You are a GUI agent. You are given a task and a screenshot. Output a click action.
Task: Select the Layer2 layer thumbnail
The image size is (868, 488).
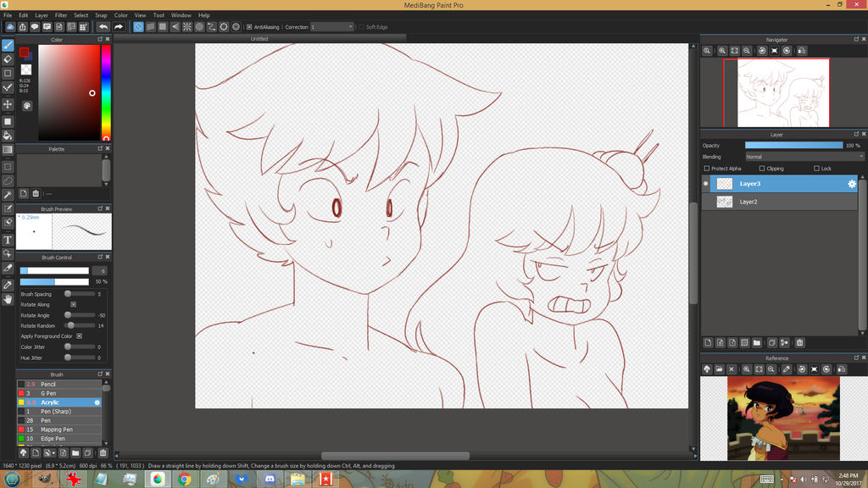coord(725,202)
